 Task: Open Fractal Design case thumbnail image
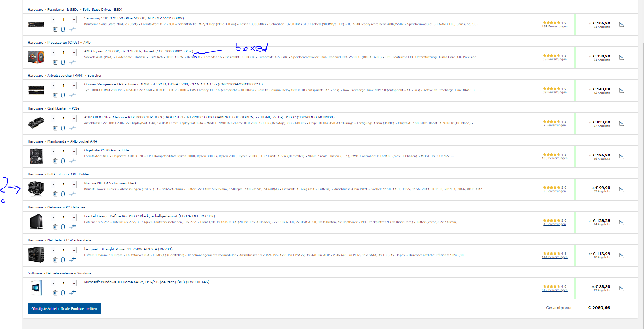point(36,222)
